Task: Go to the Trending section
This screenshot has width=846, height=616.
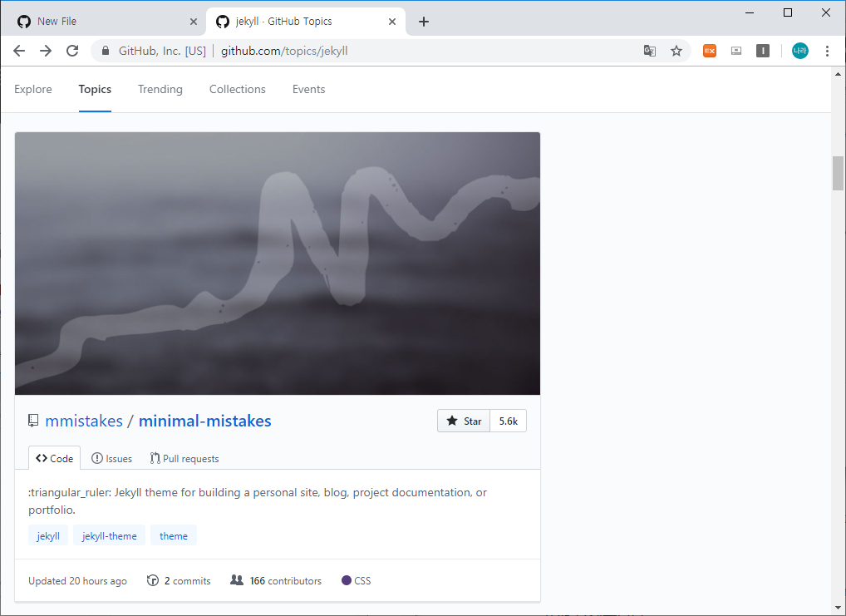Action: [160, 89]
